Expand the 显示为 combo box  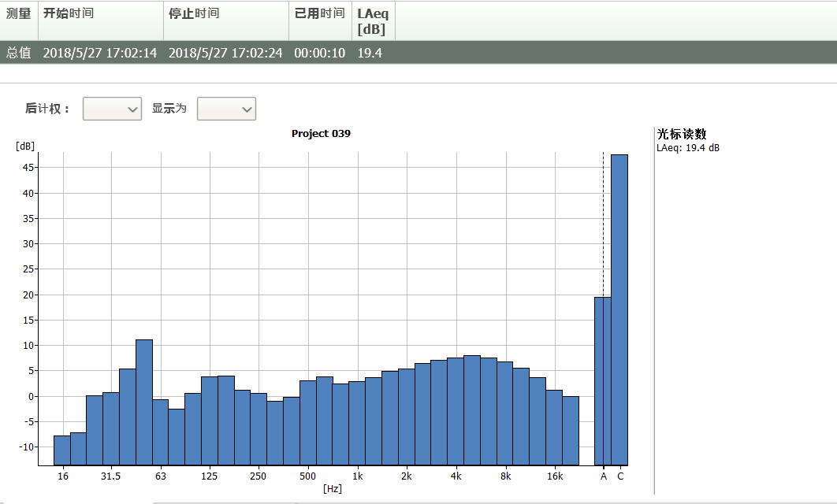pos(226,109)
